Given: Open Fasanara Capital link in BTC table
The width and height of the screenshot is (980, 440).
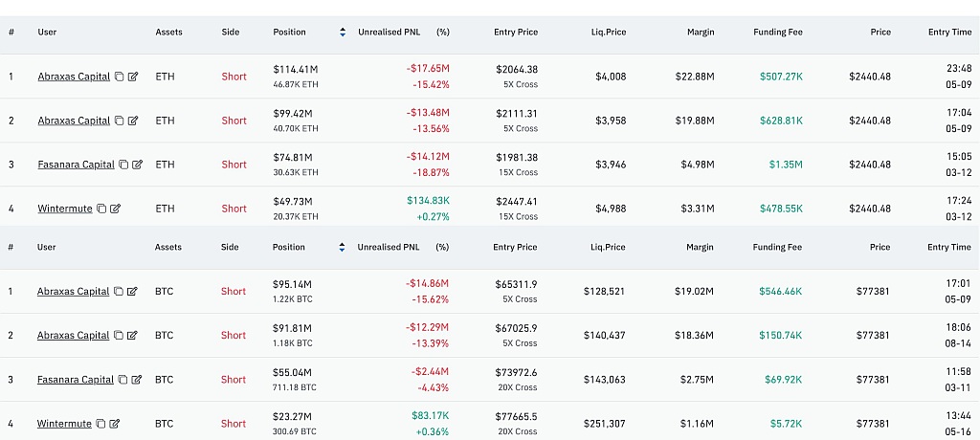Looking at the screenshot, I should 76,380.
